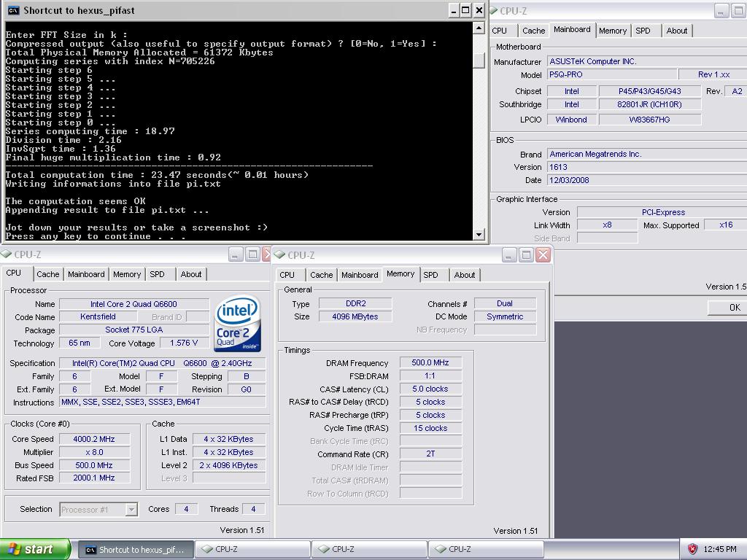Click the BIOS Date value 12/03/2008

pos(647,180)
